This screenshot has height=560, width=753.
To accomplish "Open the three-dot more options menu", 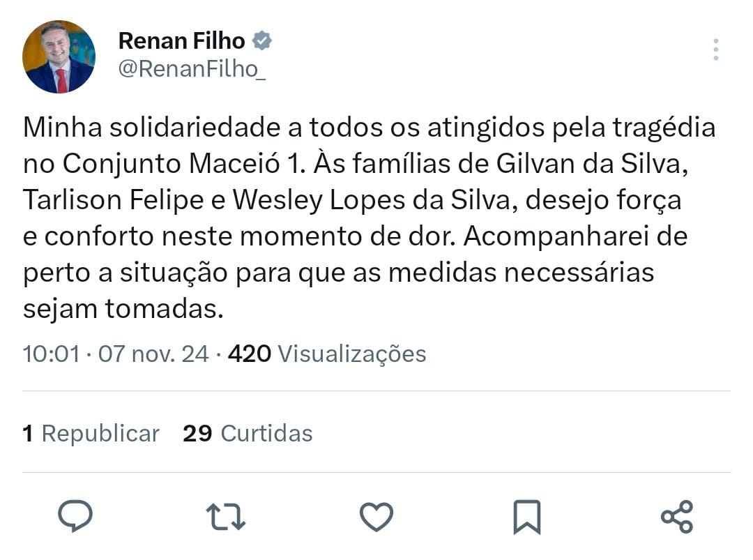I will (x=715, y=50).
